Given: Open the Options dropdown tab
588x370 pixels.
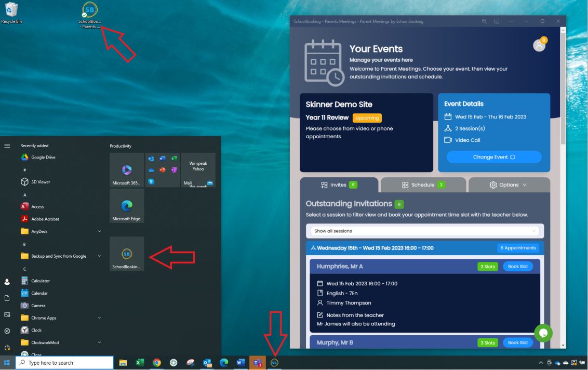Looking at the screenshot, I should [509, 184].
